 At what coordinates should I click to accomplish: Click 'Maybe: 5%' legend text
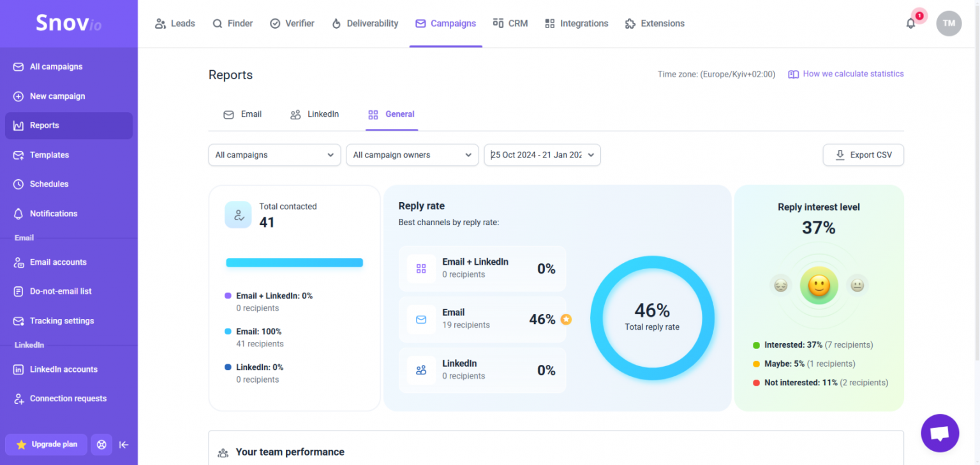[x=784, y=364]
